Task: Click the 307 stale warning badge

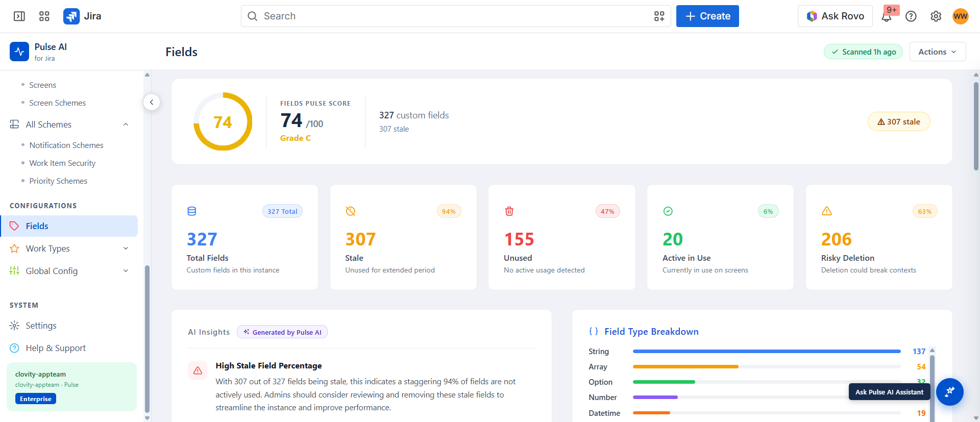Action: pos(899,121)
